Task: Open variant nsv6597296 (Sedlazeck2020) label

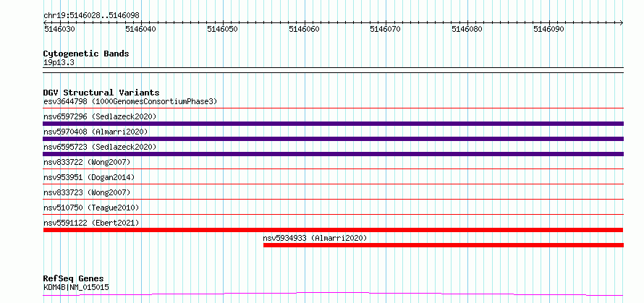Action: [100, 116]
